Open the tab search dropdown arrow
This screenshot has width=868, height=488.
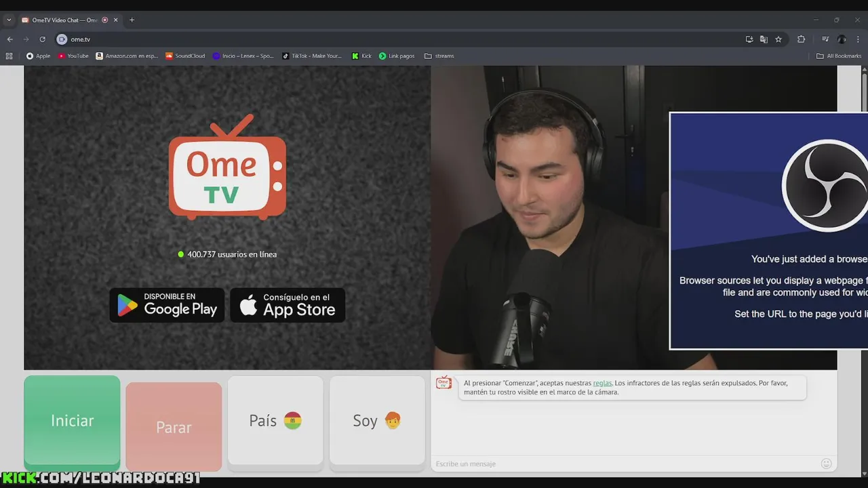click(x=9, y=20)
